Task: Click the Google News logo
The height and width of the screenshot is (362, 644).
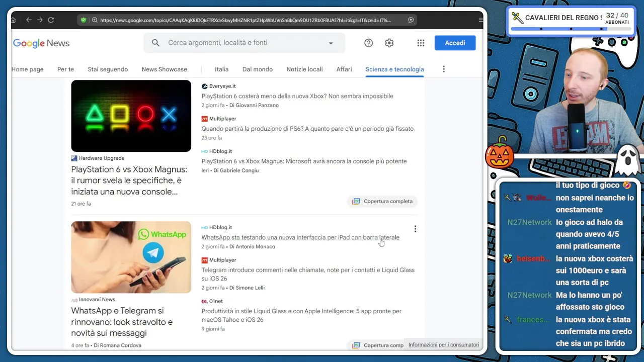Action: [41, 43]
